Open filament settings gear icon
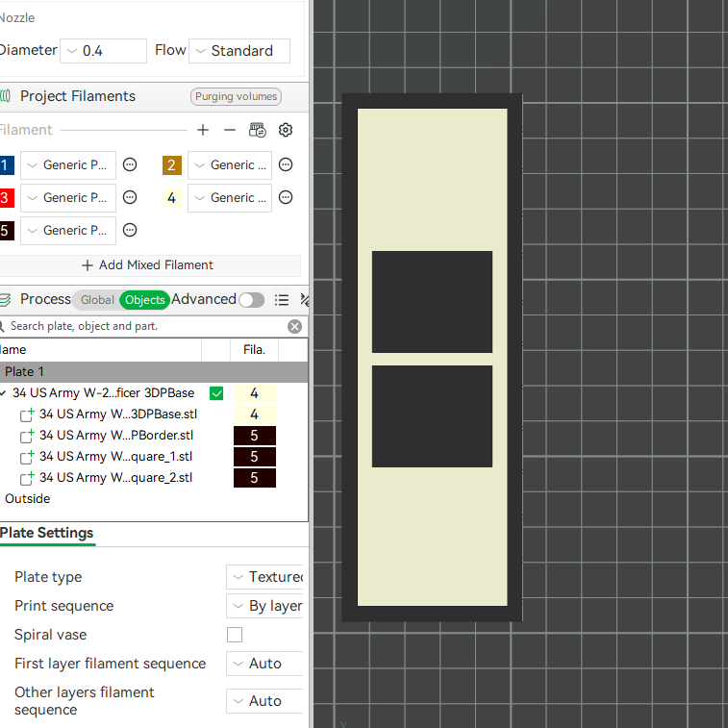728x728 pixels. pos(286,130)
